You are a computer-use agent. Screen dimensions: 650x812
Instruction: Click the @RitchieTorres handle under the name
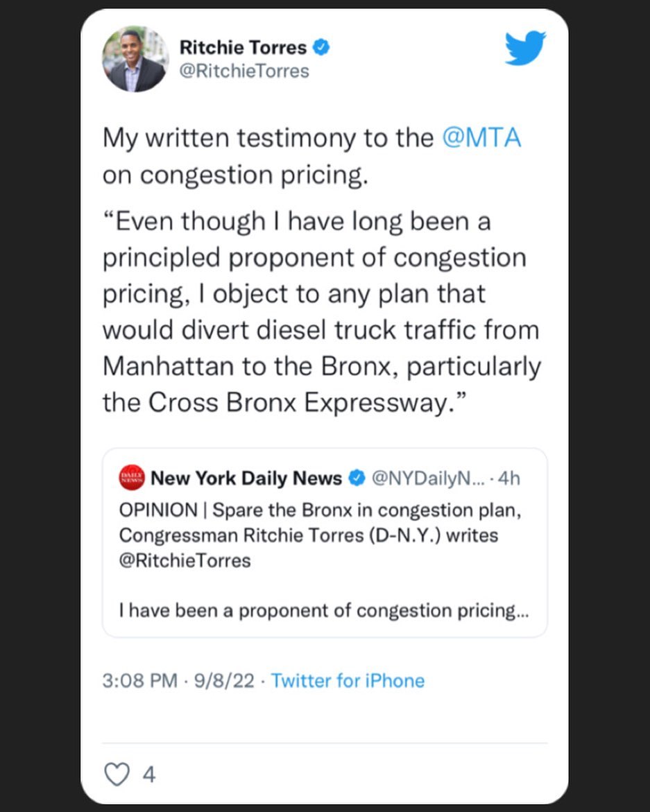pos(244,70)
